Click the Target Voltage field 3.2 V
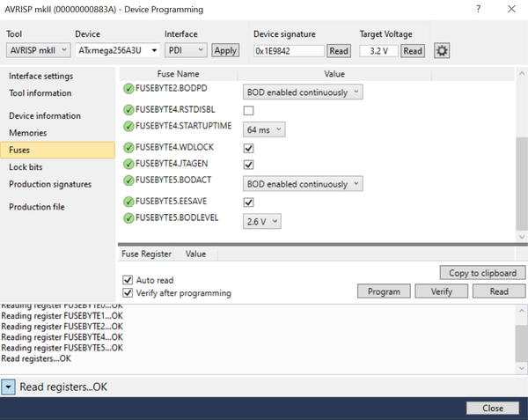 [378, 51]
